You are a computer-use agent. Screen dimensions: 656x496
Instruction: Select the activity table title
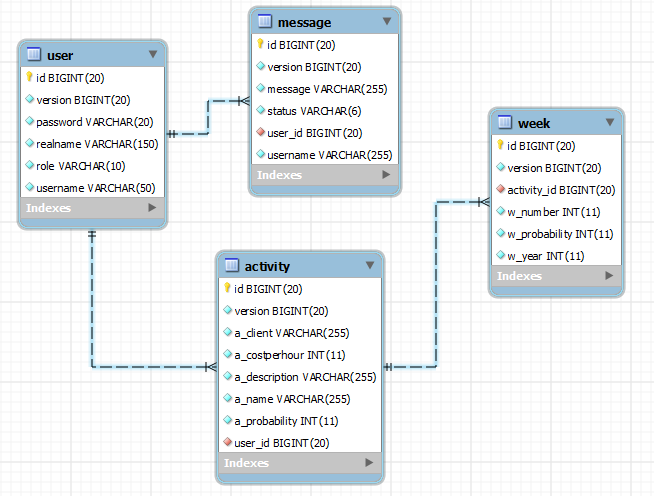pyautogui.click(x=267, y=266)
